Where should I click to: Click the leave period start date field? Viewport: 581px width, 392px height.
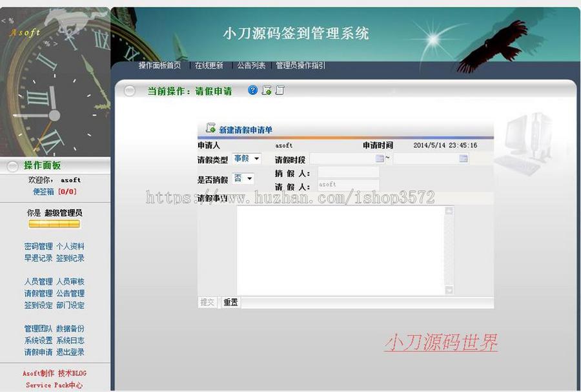coord(347,159)
